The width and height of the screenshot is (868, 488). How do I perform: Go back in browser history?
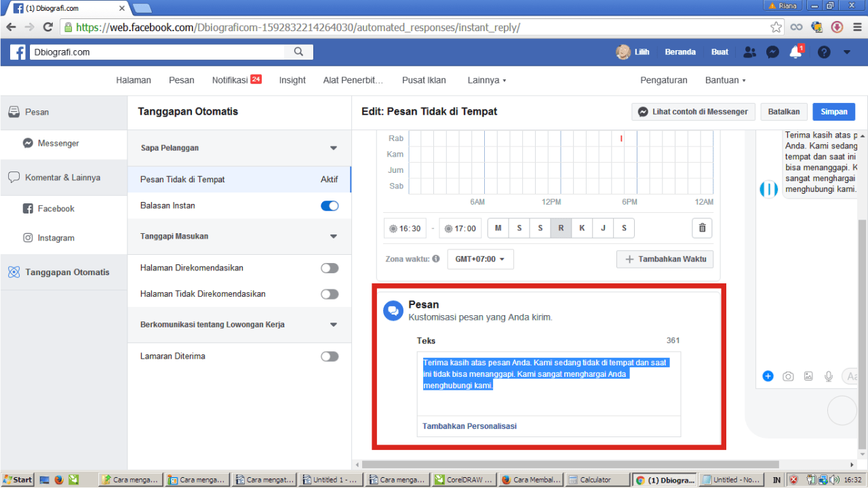(x=12, y=27)
